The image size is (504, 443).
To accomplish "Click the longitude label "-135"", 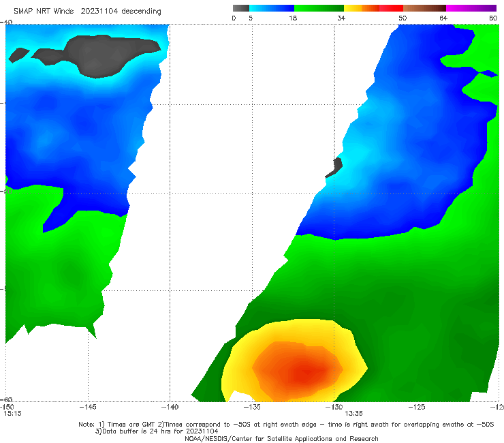I will click(x=252, y=407).
